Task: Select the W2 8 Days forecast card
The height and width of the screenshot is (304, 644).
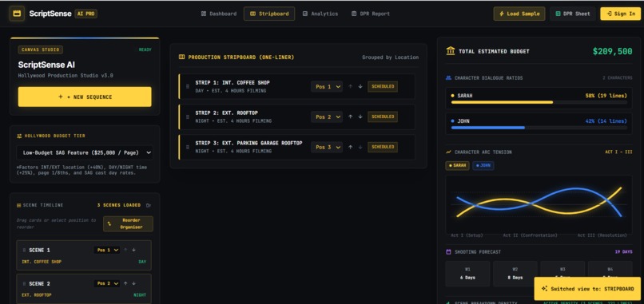Action: (515, 274)
